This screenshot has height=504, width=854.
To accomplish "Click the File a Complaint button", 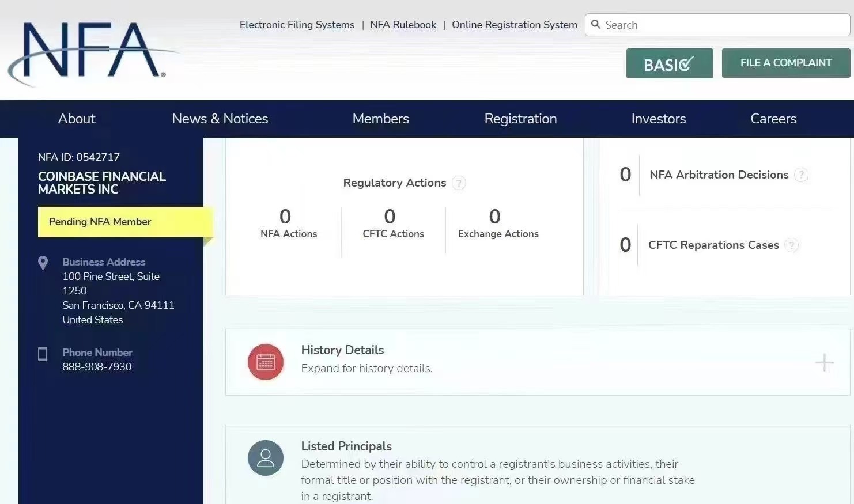I will pos(785,63).
